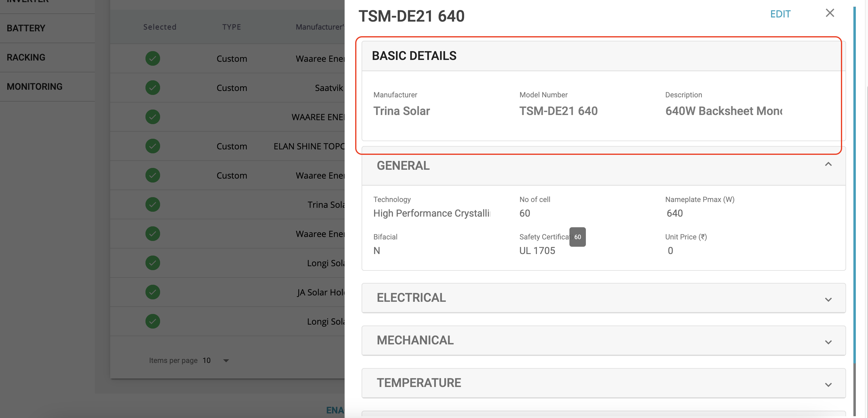Toggle green checkmark on first Waaree row
Screen dimensions: 868x418
[x=153, y=59]
